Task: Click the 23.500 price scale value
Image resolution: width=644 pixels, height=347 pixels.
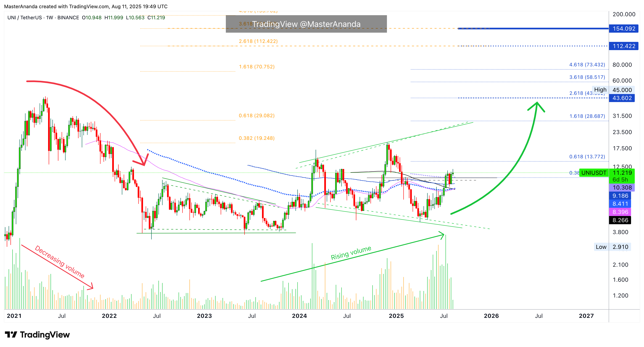Action: point(622,132)
